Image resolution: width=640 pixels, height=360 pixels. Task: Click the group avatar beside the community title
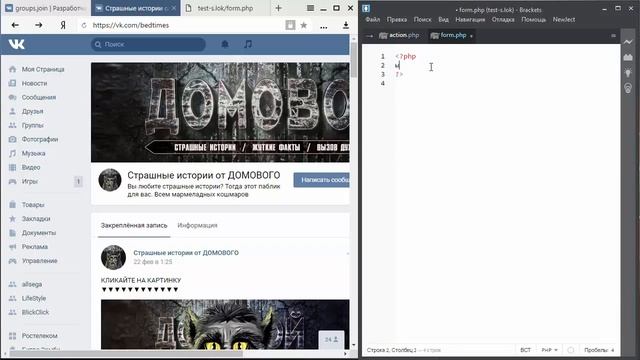(110, 180)
